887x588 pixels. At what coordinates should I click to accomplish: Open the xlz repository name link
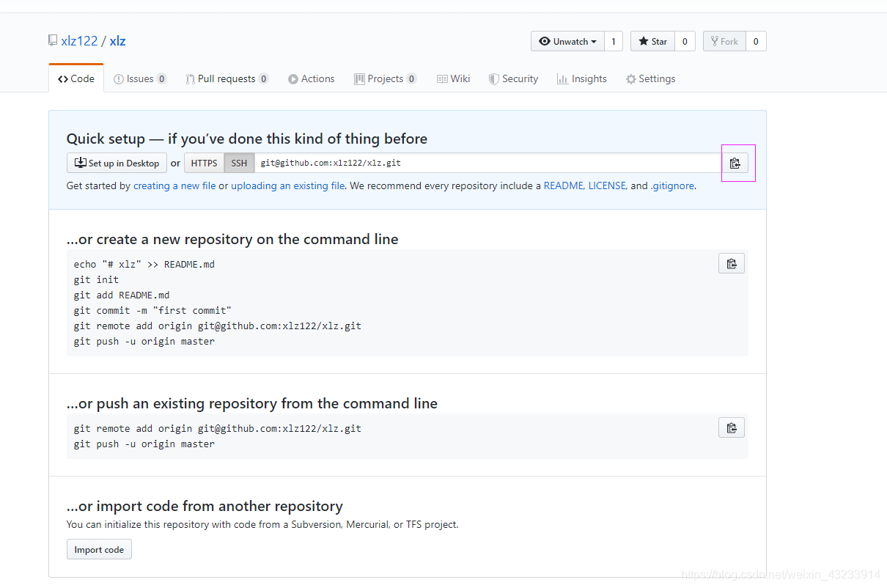coord(118,40)
